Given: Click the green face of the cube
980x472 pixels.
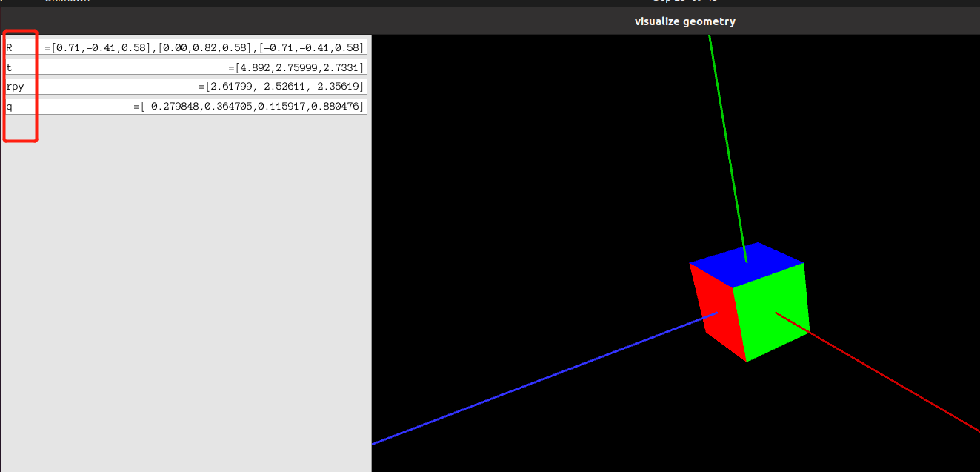Looking at the screenshot, I should 772,311.
